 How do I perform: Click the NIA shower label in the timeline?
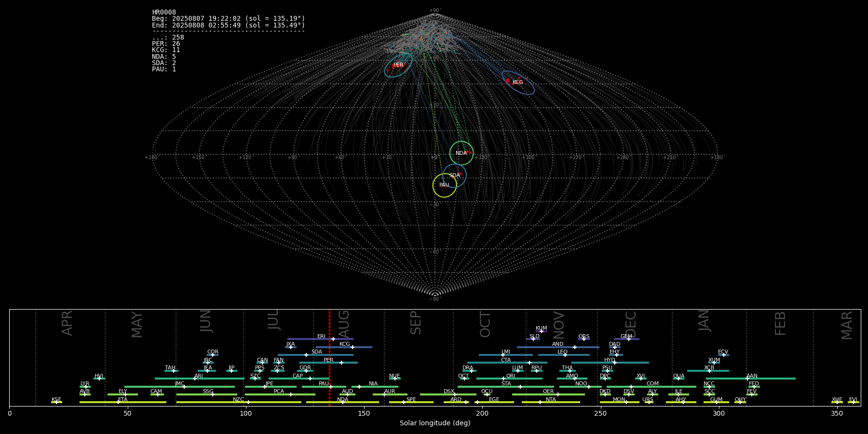(x=373, y=384)
